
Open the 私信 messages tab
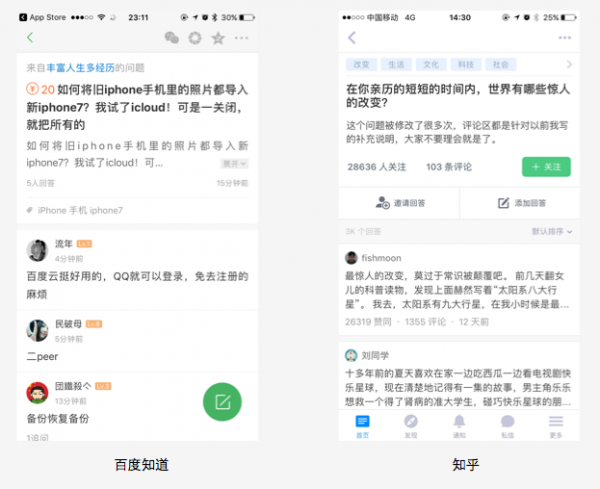tap(507, 427)
